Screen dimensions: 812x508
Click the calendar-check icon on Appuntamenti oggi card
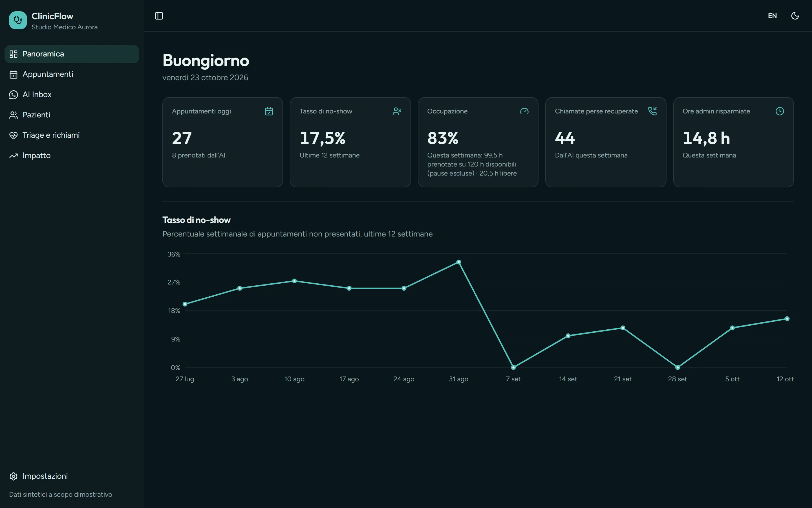(269, 111)
